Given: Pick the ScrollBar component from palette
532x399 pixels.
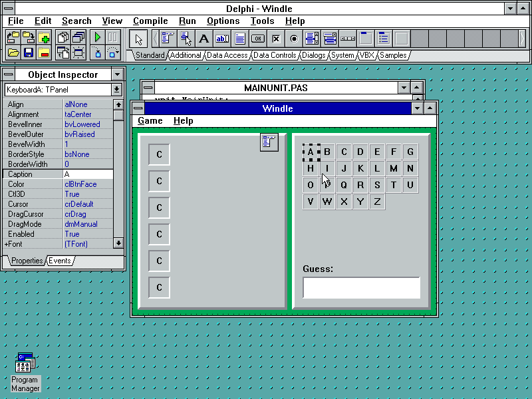Looking at the screenshot, I should pyautogui.click(x=348, y=39).
